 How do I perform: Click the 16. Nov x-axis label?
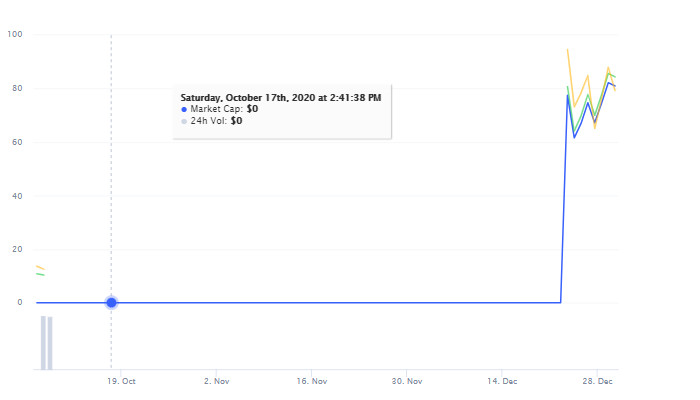coord(312,381)
